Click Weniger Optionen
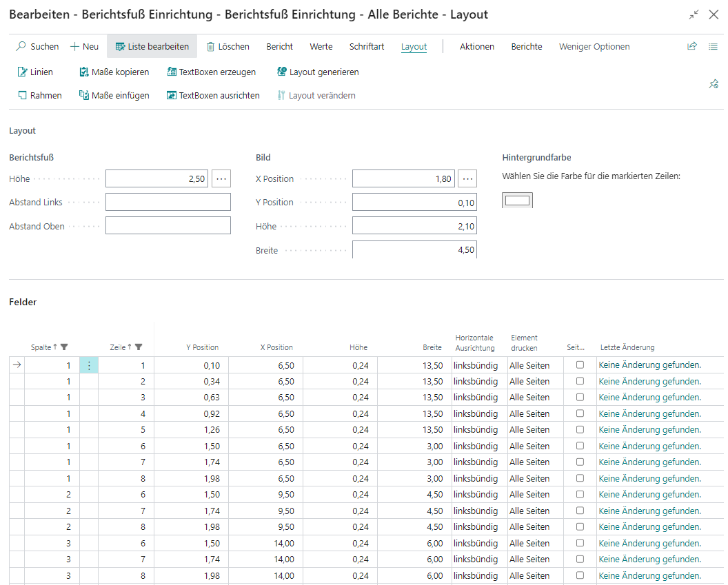 point(594,46)
